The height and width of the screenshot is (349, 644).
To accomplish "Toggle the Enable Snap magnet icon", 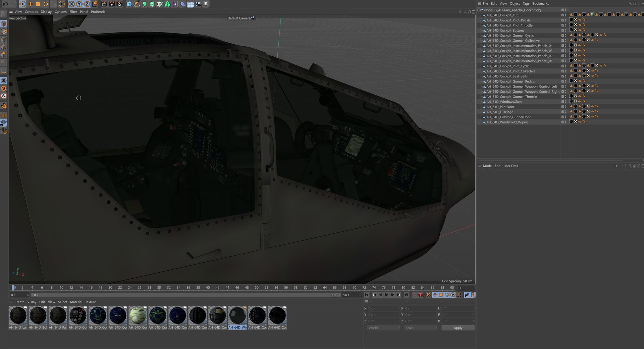I will tap(4, 106).
